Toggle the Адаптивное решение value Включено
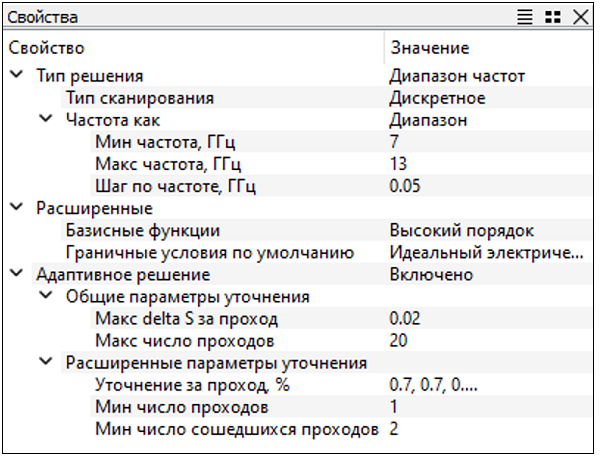600x457 pixels. (431, 274)
